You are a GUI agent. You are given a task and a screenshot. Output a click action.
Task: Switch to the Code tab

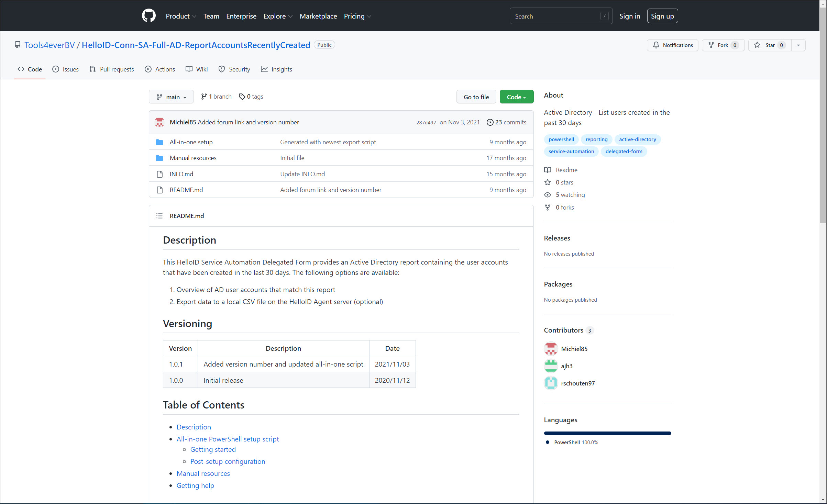click(x=30, y=69)
